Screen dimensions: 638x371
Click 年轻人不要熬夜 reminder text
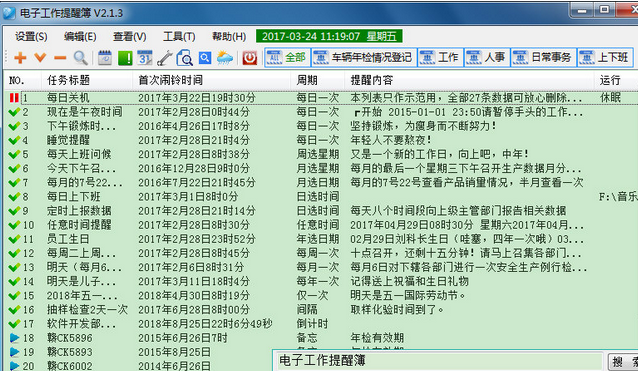[x=391, y=140]
